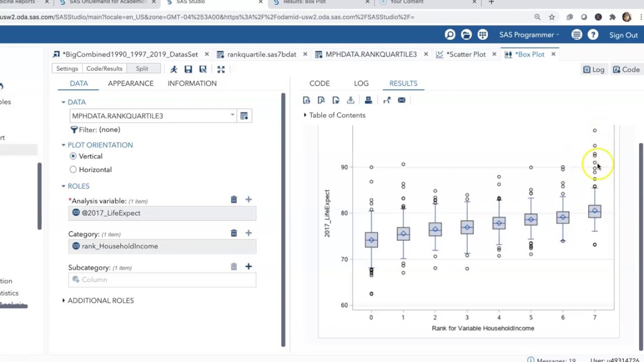Open the folder icon in the SAS header
The width and height of the screenshot is (644, 362).
coord(466,35)
